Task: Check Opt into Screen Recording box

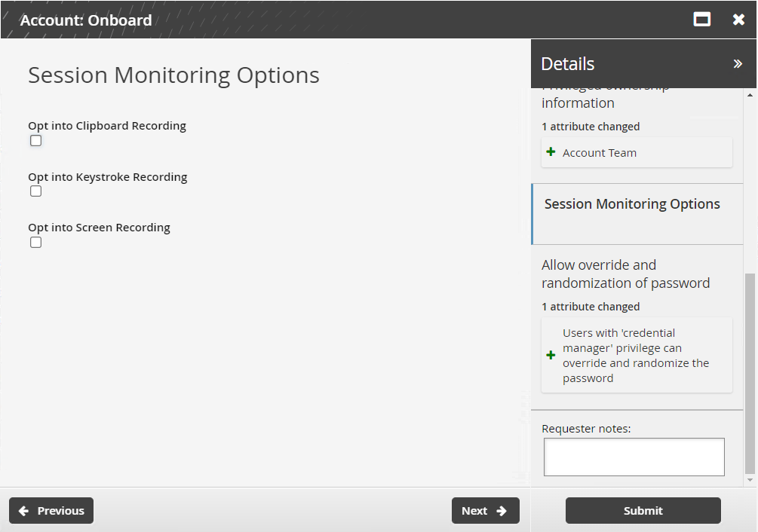Action: tap(35, 242)
